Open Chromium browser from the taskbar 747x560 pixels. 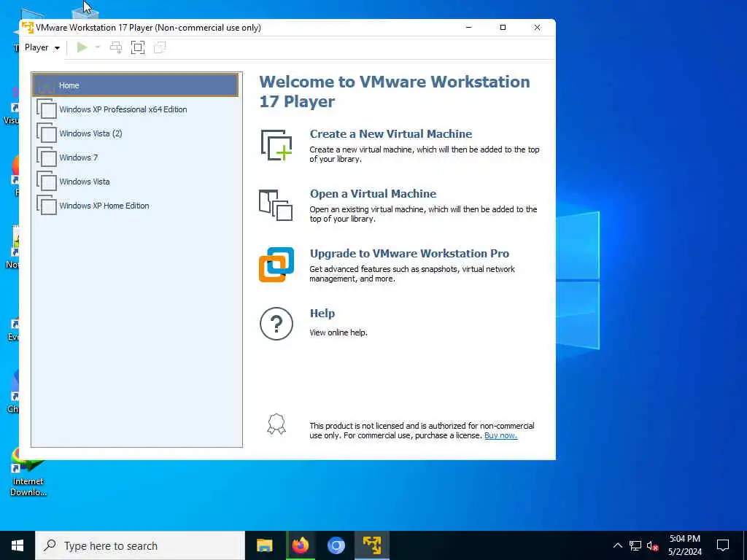336,545
